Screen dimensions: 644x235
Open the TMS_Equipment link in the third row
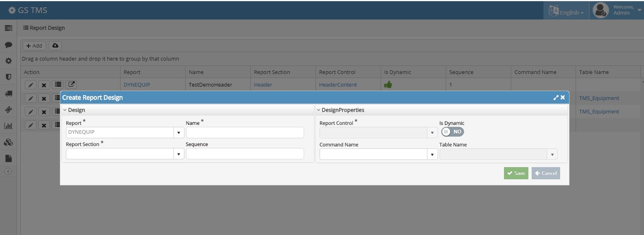(599, 111)
